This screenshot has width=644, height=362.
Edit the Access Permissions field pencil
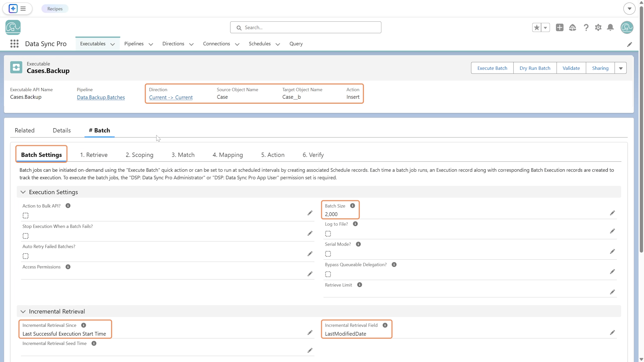pyautogui.click(x=310, y=274)
